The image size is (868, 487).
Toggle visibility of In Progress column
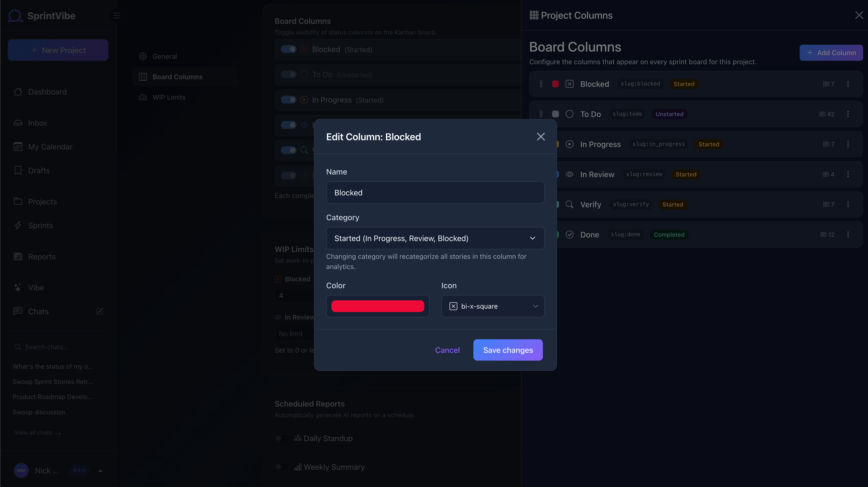[289, 100]
